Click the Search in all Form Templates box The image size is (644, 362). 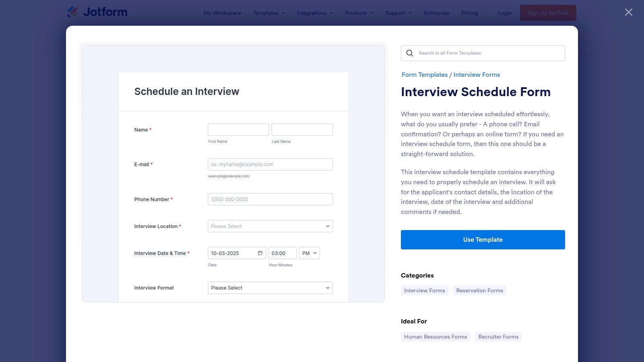[489, 53]
